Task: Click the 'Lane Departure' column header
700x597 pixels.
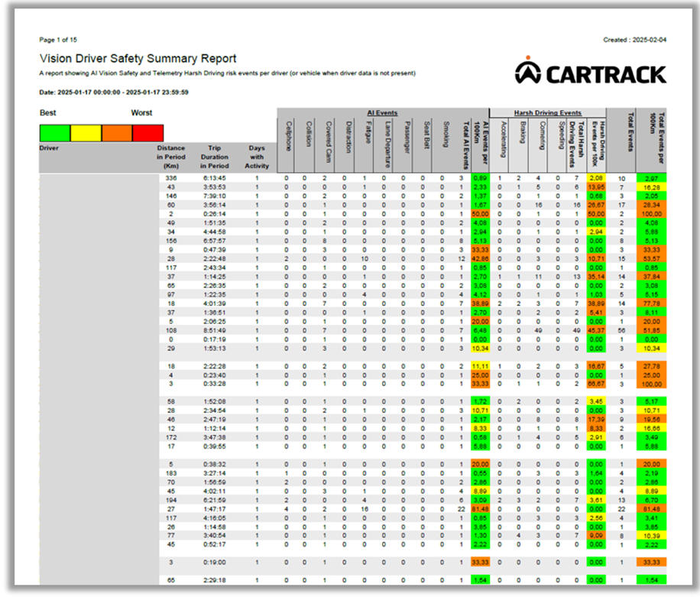Action: click(388, 144)
